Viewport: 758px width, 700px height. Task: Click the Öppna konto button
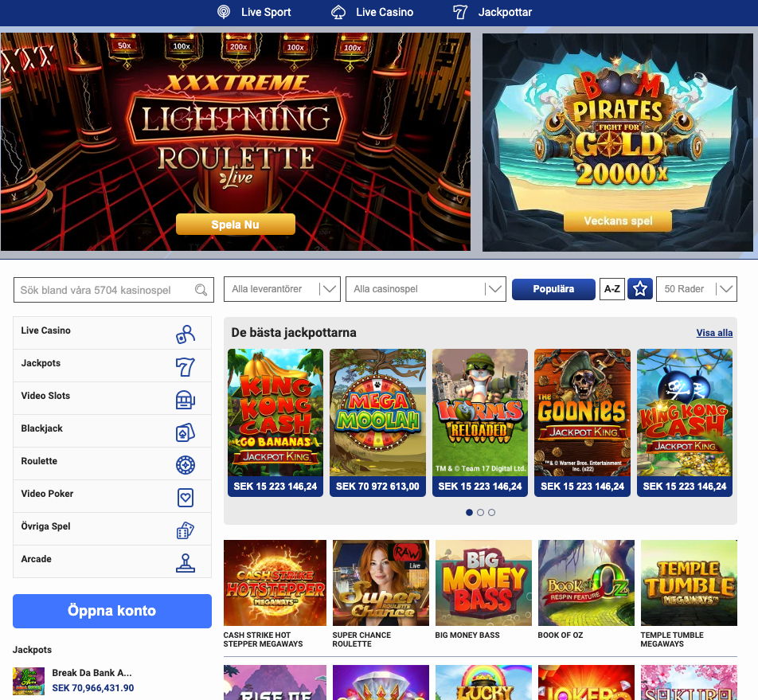tap(112, 611)
